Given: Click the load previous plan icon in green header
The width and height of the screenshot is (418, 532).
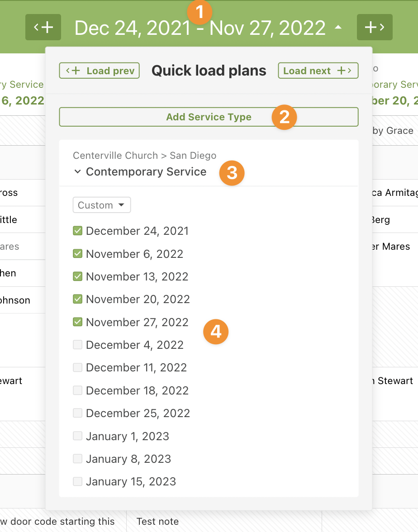Looking at the screenshot, I should pos(43,27).
